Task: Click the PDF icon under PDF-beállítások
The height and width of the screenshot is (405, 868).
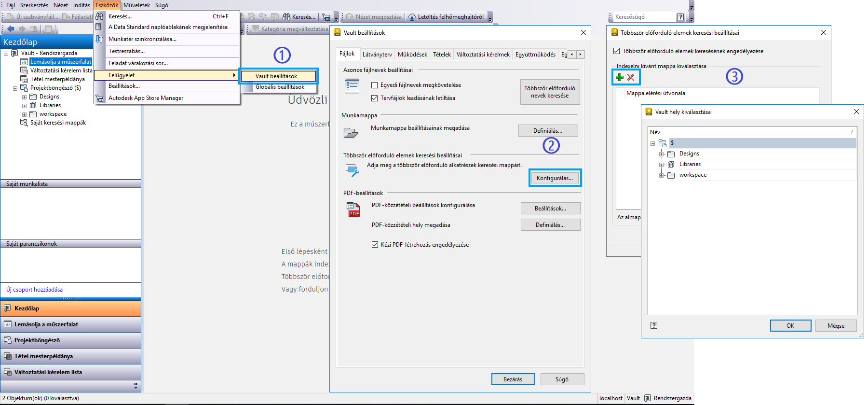Action: click(353, 209)
